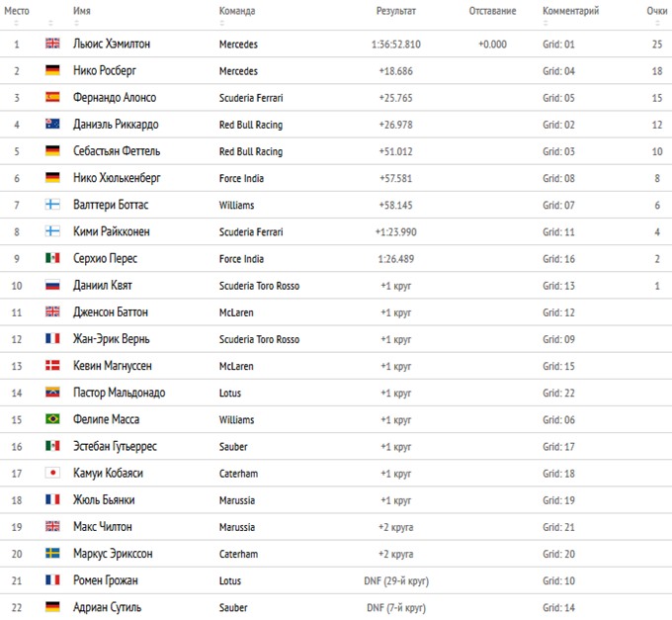
Task: Sort table by Место column
Action: tap(17, 11)
